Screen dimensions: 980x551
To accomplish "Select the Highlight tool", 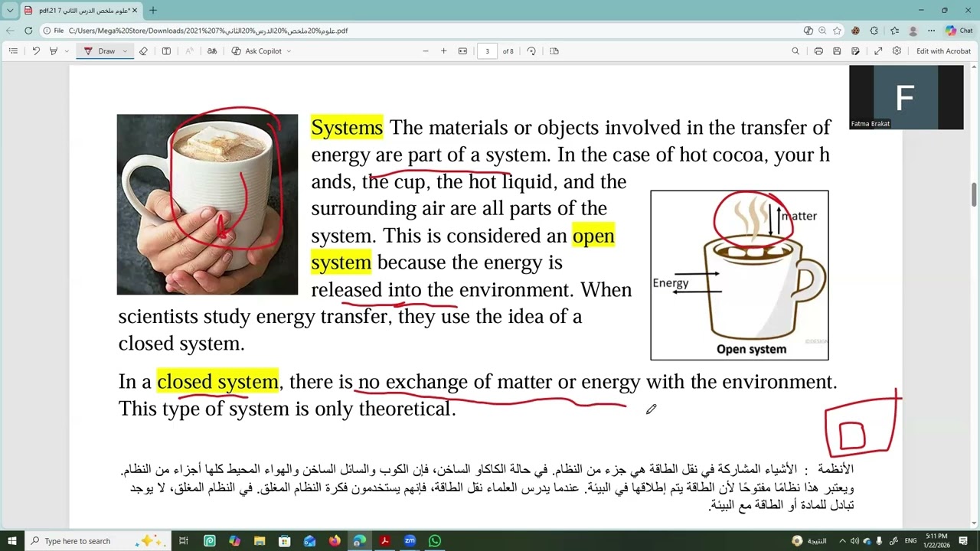I will click(53, 51).
